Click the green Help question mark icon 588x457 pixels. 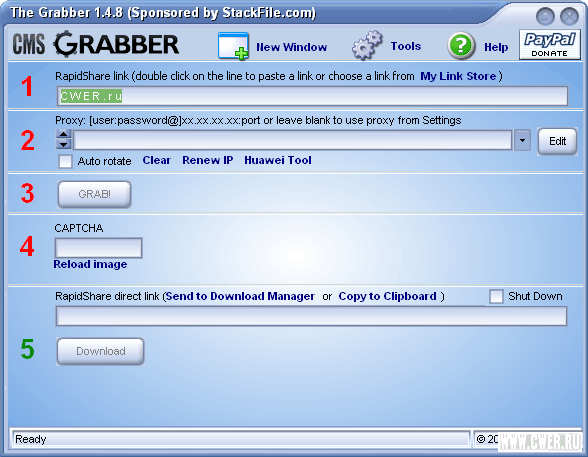[461, 46]
